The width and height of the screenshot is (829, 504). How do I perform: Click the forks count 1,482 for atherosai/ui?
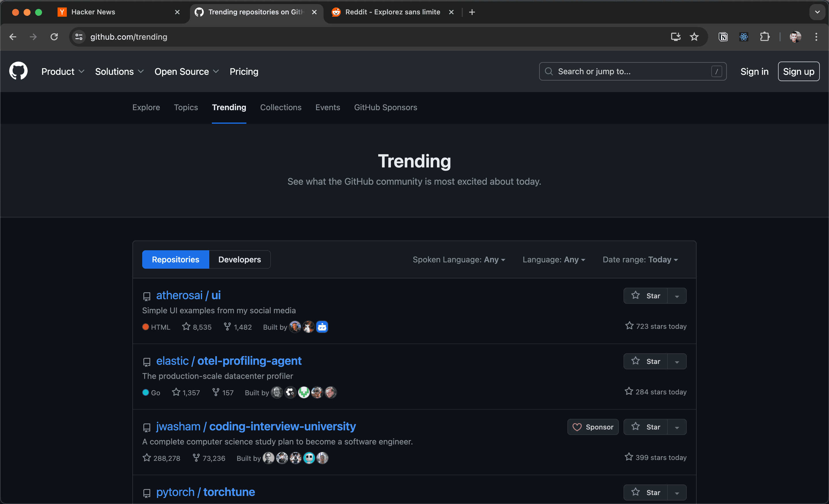[x=238, y=327]
